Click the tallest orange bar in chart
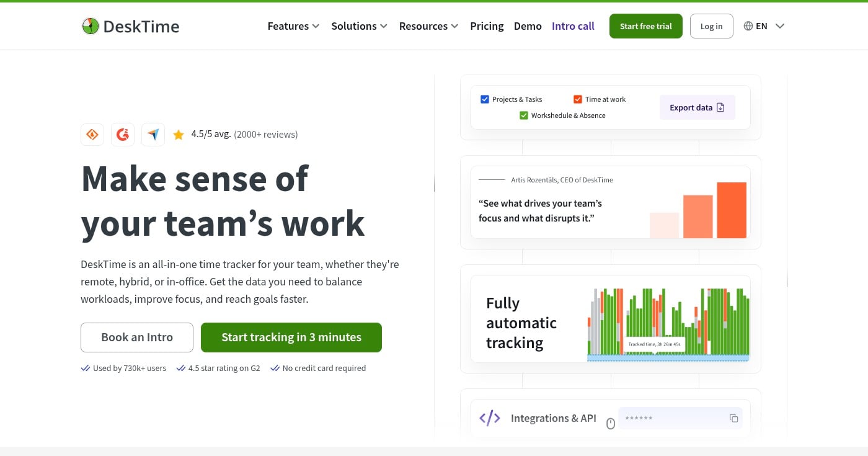Screen dimensions: 868x456 click(x=732, y=210)
